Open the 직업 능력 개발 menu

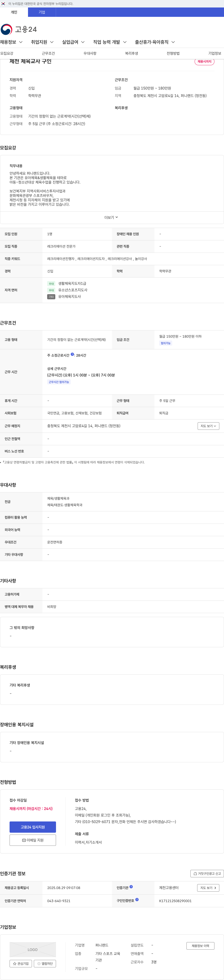pos(110,42)
